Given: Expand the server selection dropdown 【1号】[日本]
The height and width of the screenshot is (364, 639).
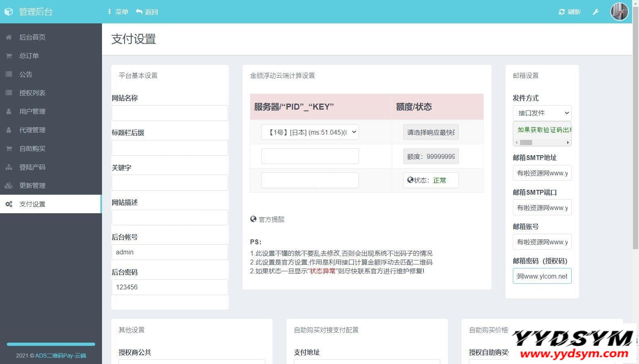Looking at the screenshot, I should (x=310, y=132).
